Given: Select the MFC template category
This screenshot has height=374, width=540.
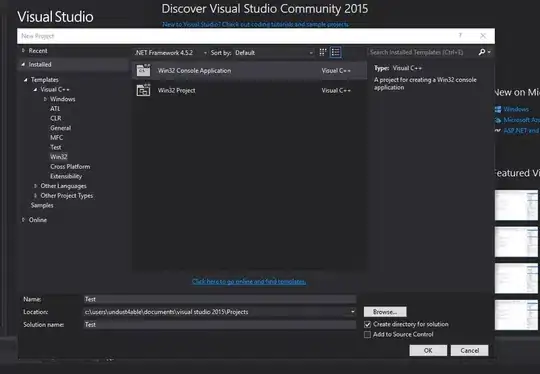Looking at the screenshot, I should tap(56, 137).
